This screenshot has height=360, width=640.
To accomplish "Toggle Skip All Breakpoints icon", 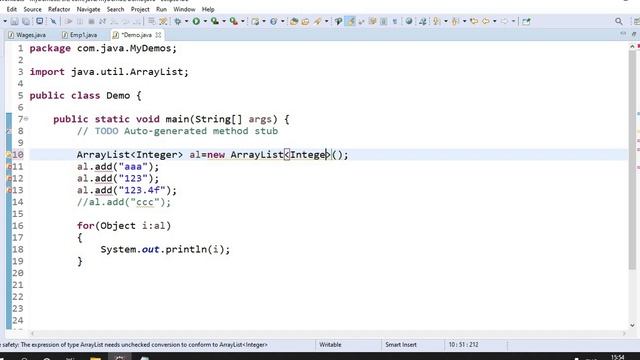I will (x=53, y=21).
